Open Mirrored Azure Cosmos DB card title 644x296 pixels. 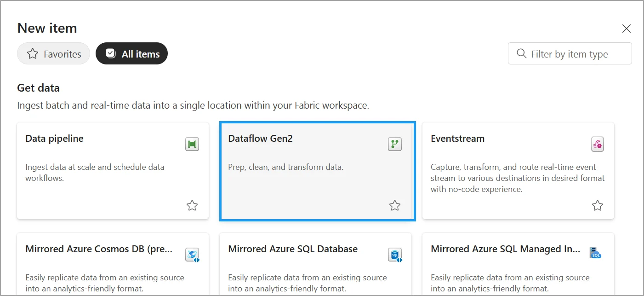tap(99, 249)
